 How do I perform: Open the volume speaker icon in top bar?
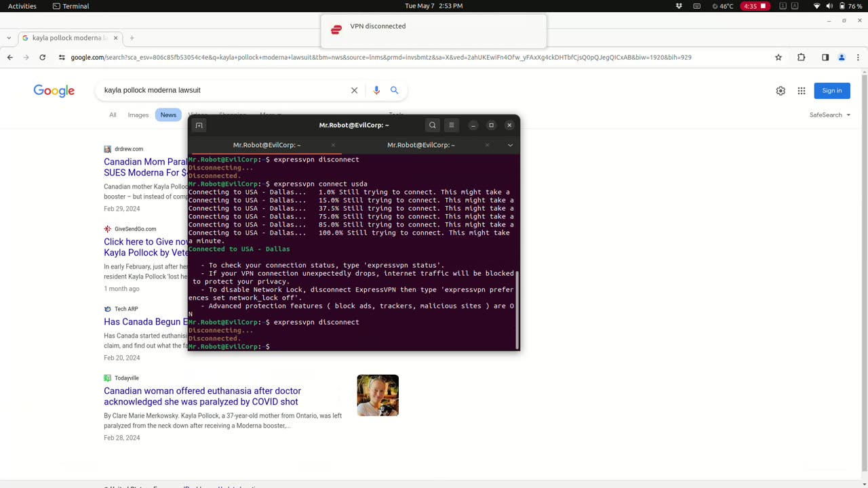829,6
